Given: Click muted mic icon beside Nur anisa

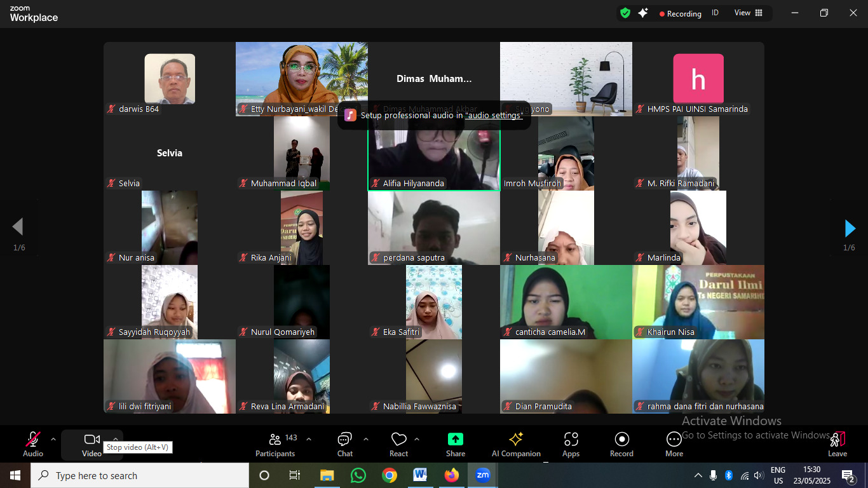Looking at the screenshot, I should click(x=112, y=257).
